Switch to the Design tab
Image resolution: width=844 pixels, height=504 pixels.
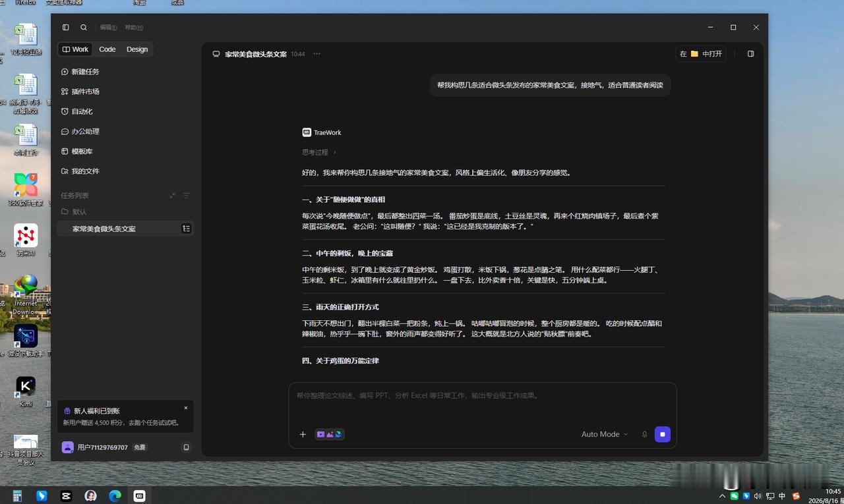click(x=137, y=49)
